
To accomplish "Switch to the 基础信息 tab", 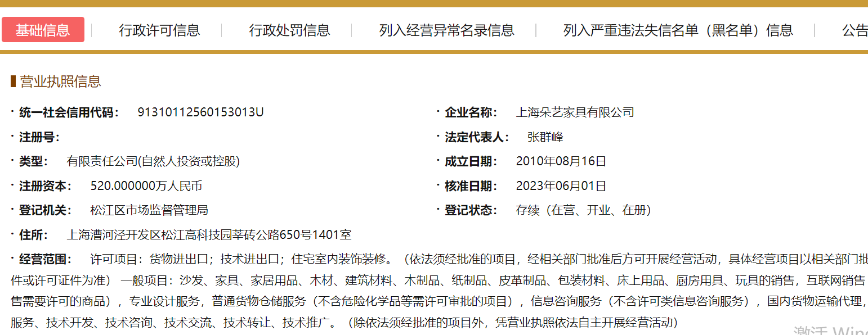I will pos(43,30).
